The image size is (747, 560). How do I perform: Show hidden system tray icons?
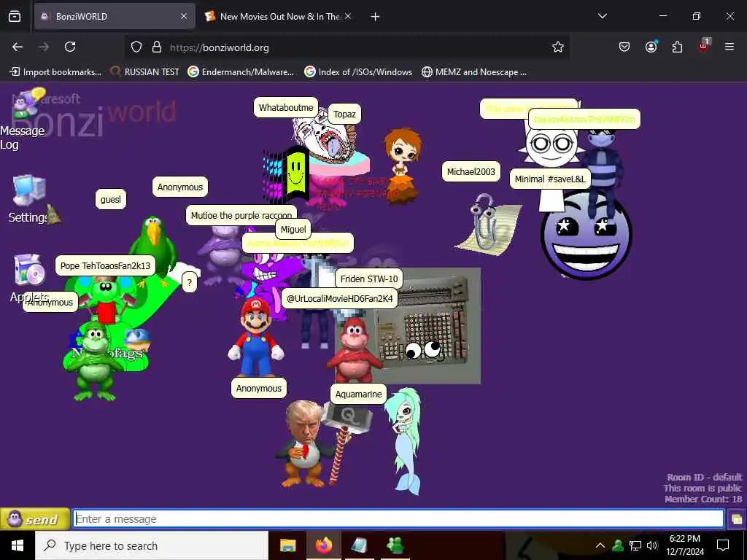coord(600,545)
